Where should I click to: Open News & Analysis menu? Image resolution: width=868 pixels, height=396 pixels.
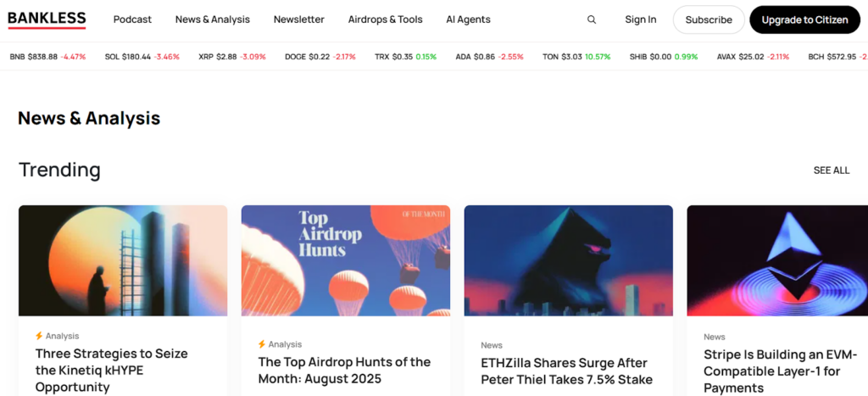[213, 20]
